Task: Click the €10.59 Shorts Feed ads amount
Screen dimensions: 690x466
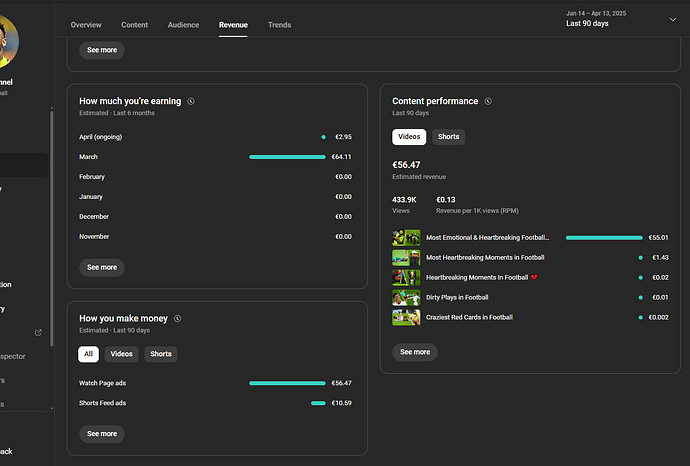Action: point(341,403)
